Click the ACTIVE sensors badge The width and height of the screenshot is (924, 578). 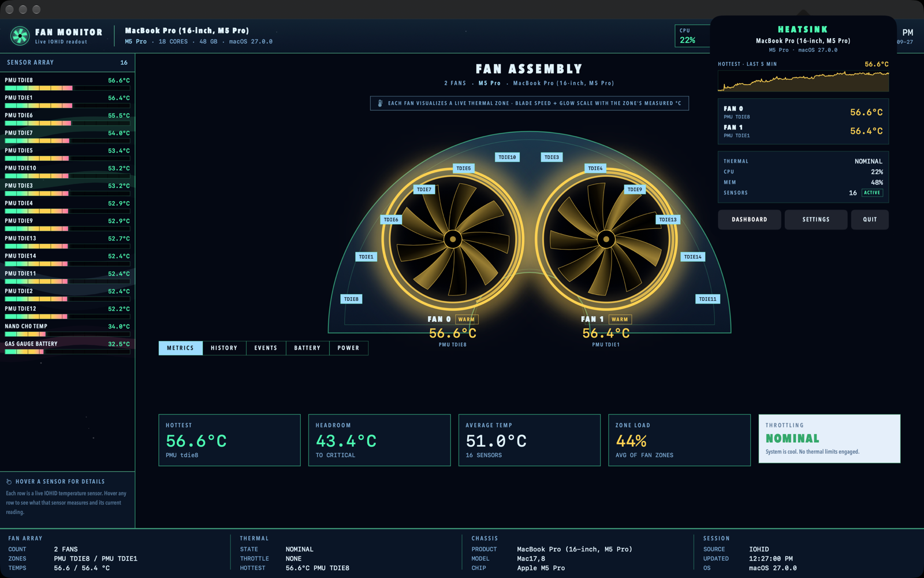872,193
